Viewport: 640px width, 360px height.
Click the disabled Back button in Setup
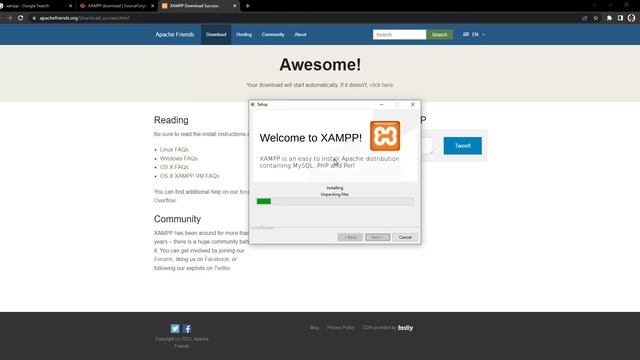coord(350,237)
